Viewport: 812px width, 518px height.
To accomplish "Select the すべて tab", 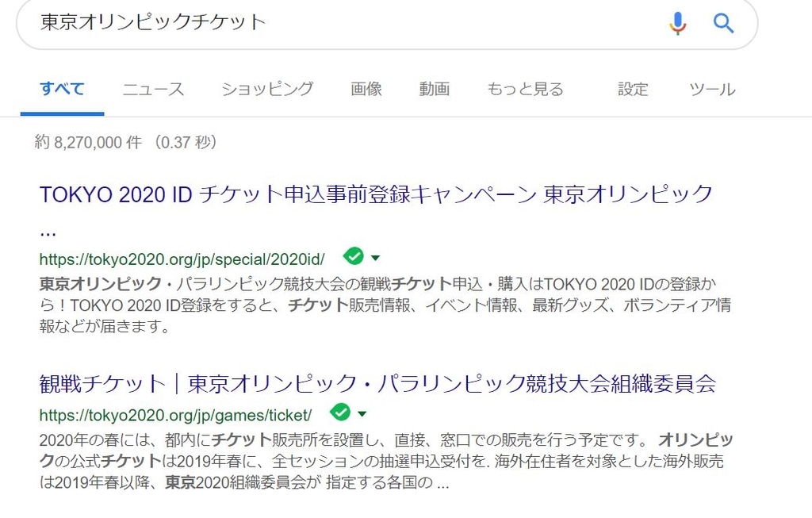I will pyautogui.click(x=62, y=89).
